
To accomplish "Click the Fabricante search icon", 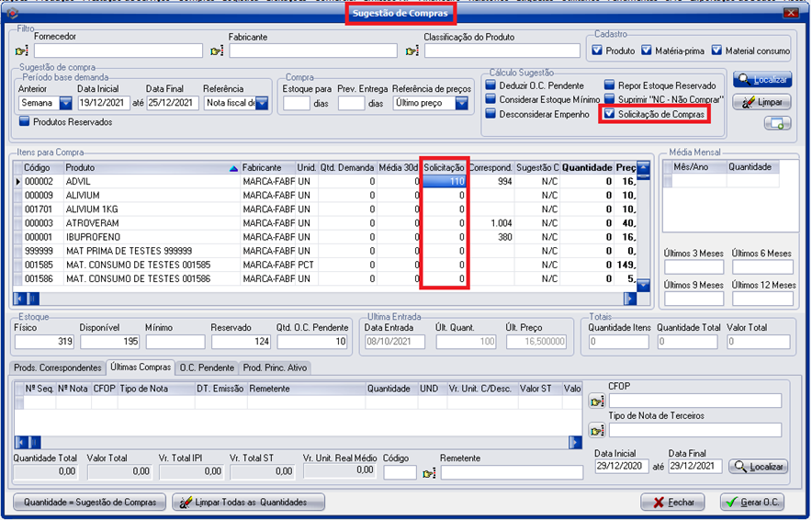I will pyautogui.click(x=219, y=51).
